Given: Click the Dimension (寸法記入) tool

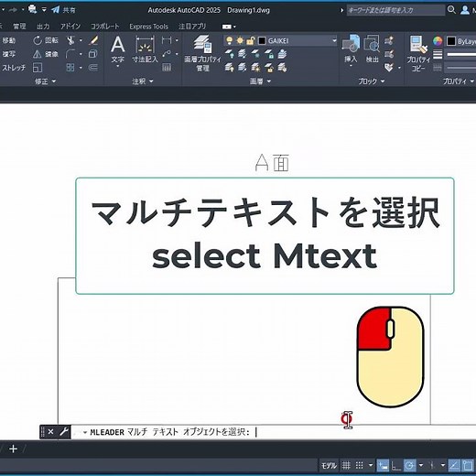Looking at the screenshot, I should pyautogui.click(x=145, y=49).
